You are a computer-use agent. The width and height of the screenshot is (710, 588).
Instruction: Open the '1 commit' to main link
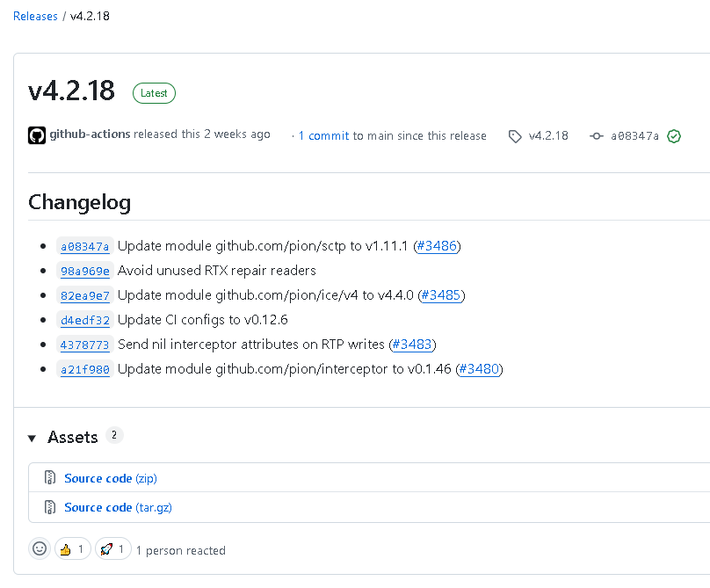point(323,136)
